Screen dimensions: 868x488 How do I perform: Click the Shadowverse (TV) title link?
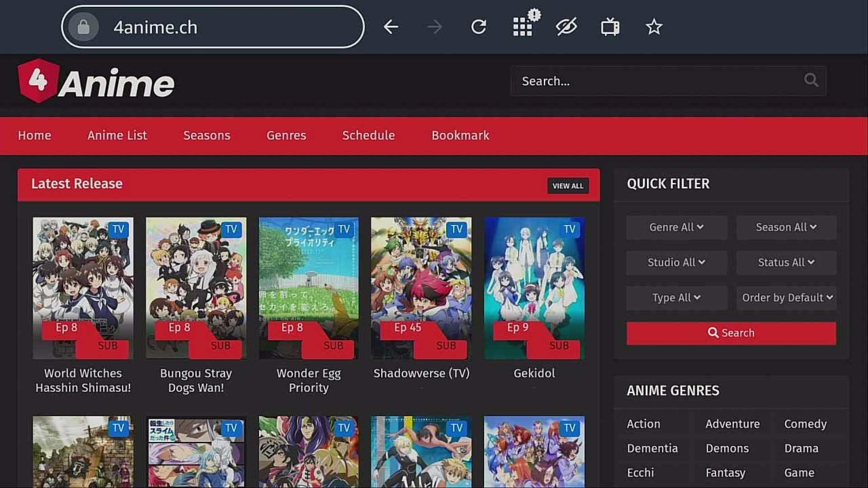tap(421, 373)
